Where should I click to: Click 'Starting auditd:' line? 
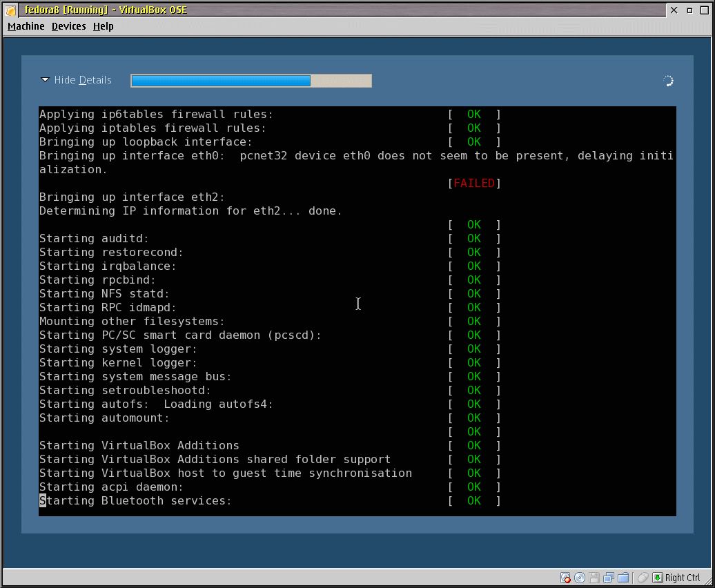(93, 238)
